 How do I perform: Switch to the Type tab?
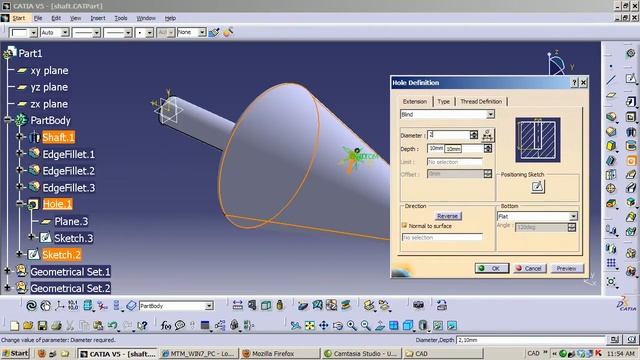click(443, 102)
